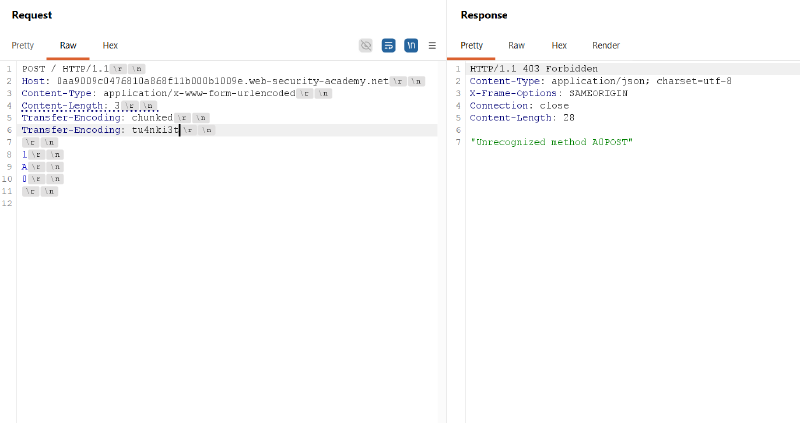Switch Request view to Pretty tab
Viewport: 800px width, 423px height.
22,45
